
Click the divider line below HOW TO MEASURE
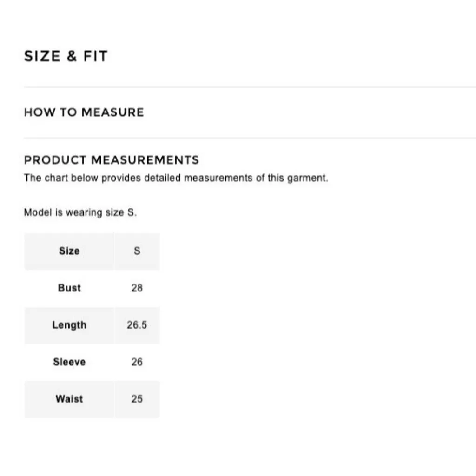coord(250,138)
